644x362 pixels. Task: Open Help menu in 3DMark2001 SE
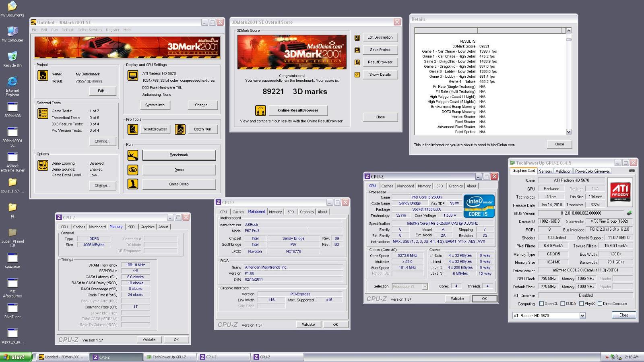tap(127, 30)
